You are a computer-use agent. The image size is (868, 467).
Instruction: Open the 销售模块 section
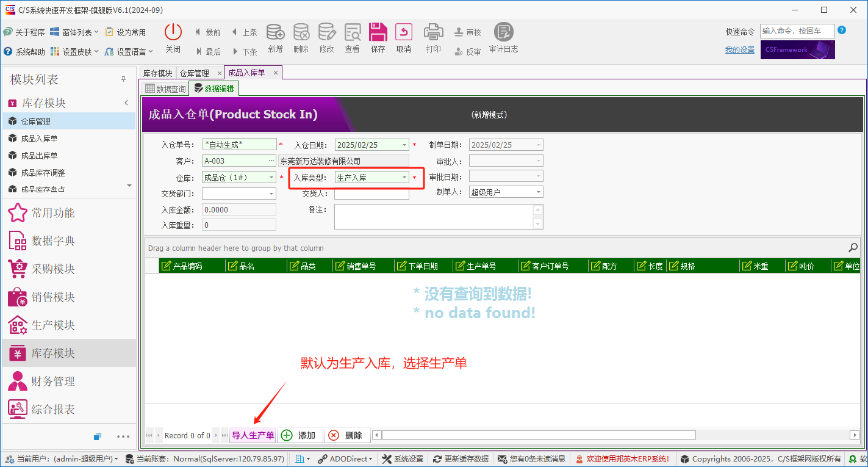[69, 297]
